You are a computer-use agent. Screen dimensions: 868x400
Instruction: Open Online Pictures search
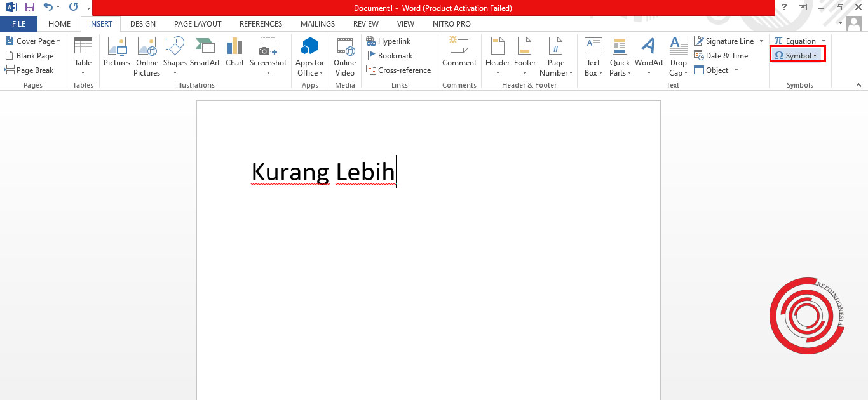point(147,56)
